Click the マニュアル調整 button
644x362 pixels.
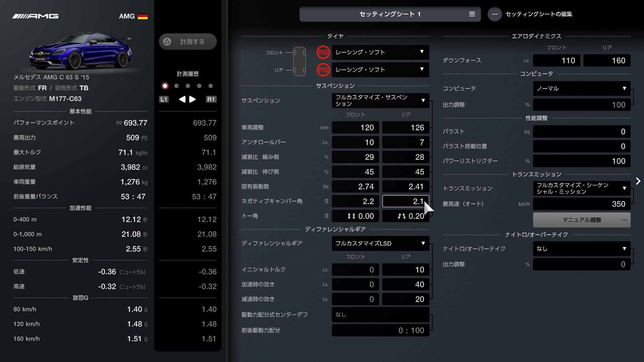click(x=582, y=220)
